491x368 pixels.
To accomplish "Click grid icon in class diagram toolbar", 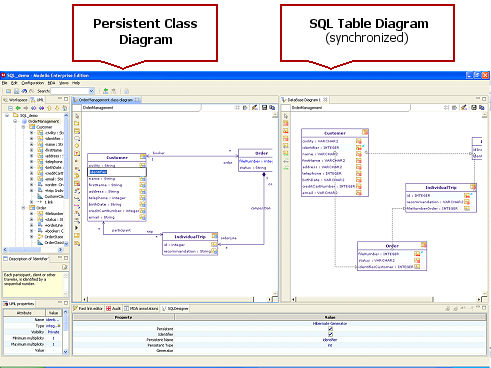I will (x=237, y=108).
